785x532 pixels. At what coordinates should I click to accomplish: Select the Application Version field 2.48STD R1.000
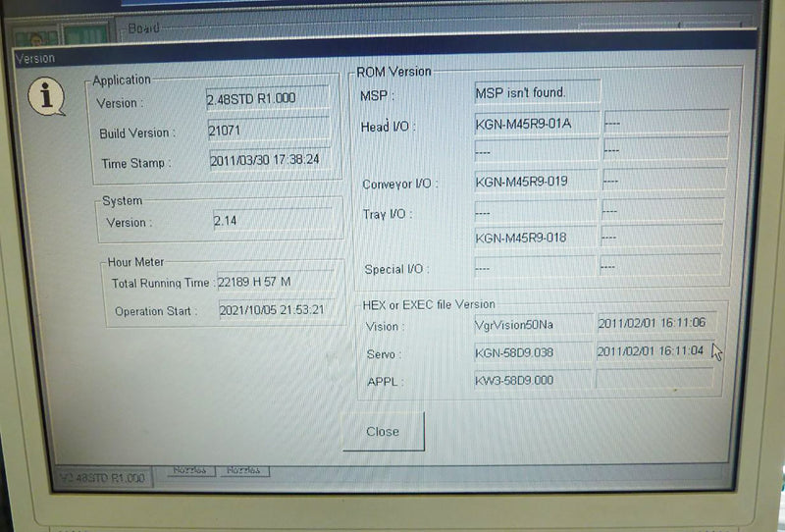(268, 98)
